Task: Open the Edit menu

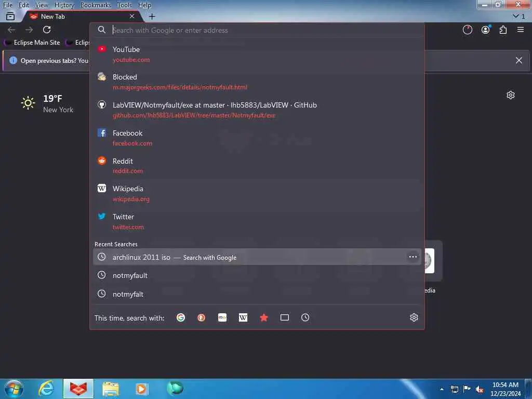Action: click(x=23, y=5)
